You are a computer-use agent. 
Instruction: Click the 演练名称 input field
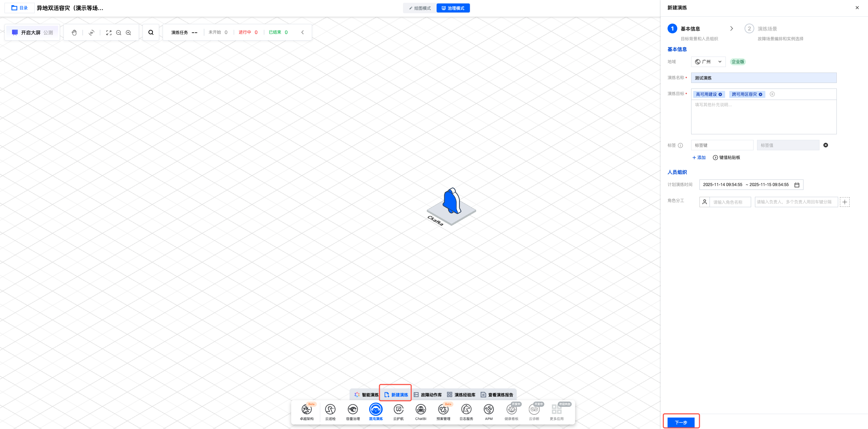click(x=764, y=78)
